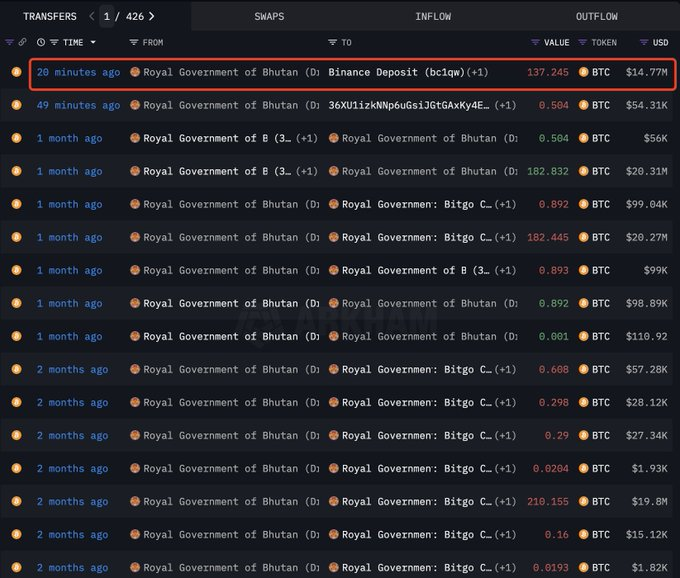
Task: Click the (+1) badge on Binance Deposit row
Action: point(477,72)
